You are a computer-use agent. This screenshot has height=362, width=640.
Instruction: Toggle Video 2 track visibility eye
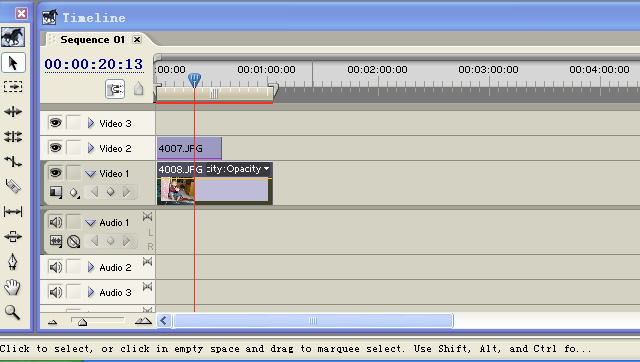(55, 148)
